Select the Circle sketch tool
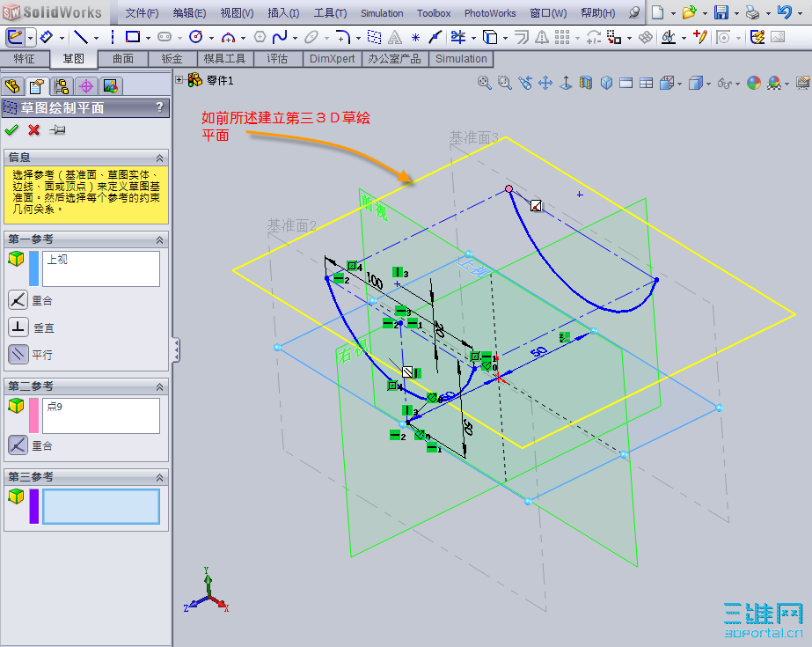812x647 pixels. coord(196,37)
